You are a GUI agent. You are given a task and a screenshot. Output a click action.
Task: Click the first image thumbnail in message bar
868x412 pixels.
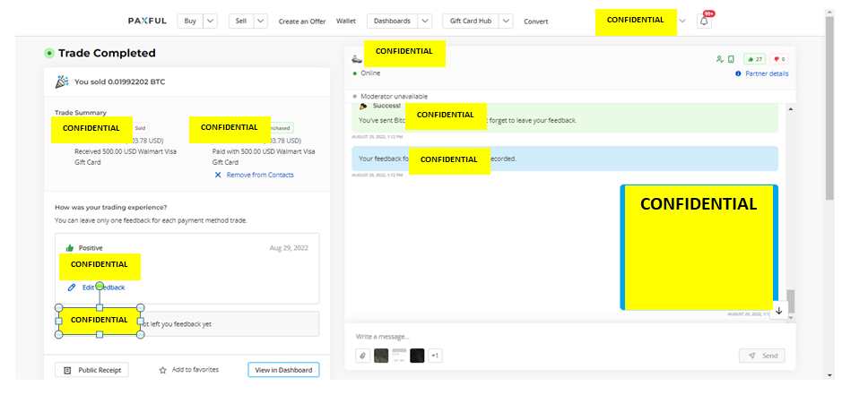[x=381, y=356]
